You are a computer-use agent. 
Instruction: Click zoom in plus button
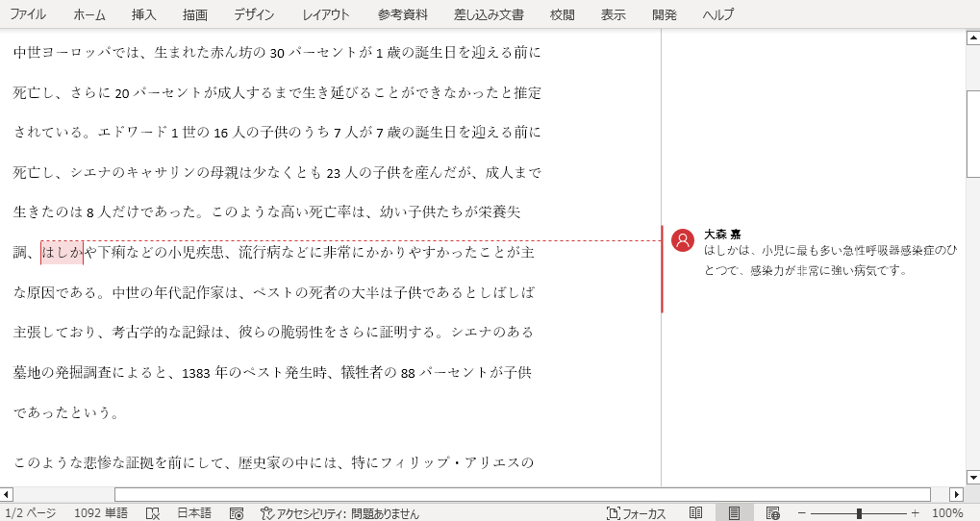click(915, 513)
